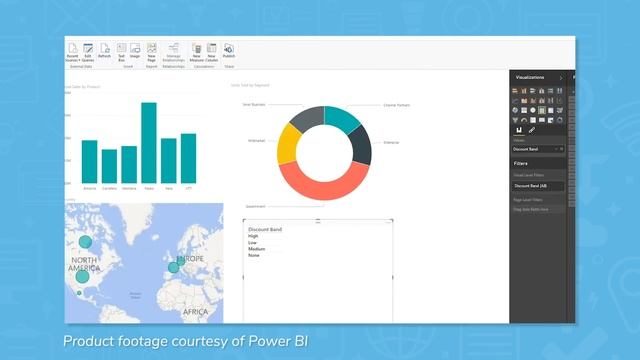Click the Visualizations pane title

(x=529, y=78)
